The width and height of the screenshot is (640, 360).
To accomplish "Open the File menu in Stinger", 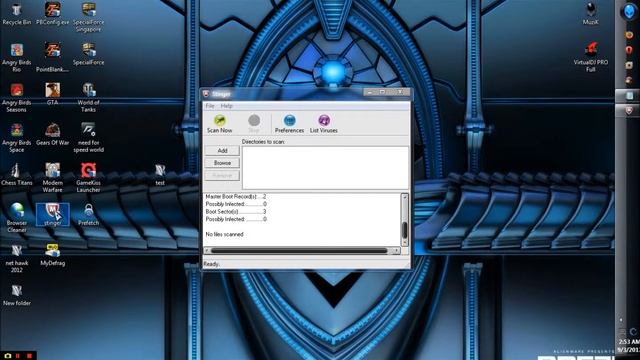I will pos(210,106).
